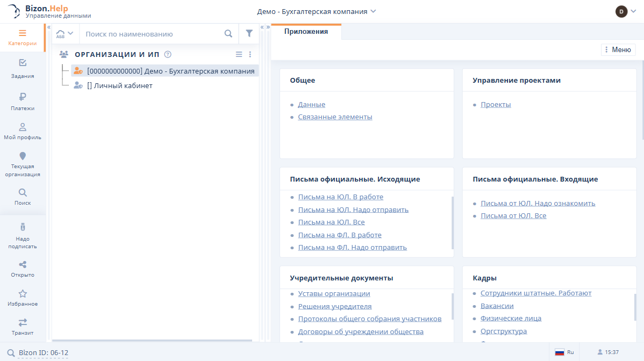The width and height of the screenshot is (644, 361).
Task: Click the Russian flag language icon
Action: point(560,352)
